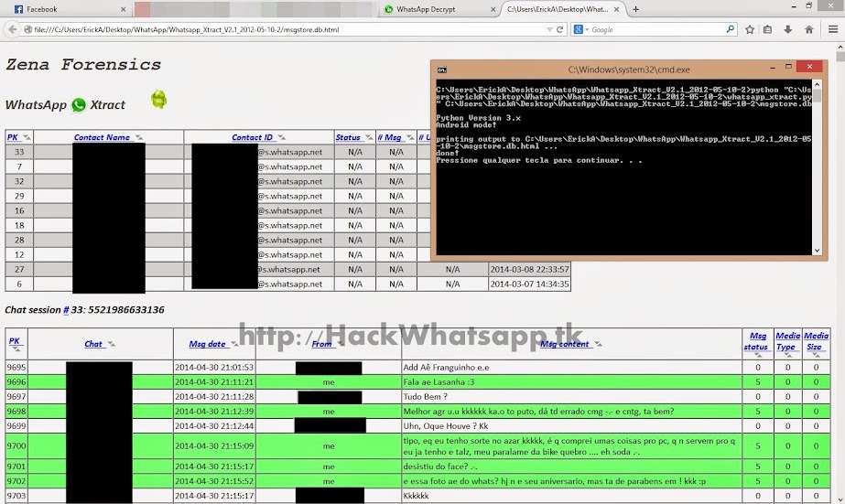The image size is (845, 504).
Task: Click the sort arrow beside Msg content
Action: pos(598,344)
